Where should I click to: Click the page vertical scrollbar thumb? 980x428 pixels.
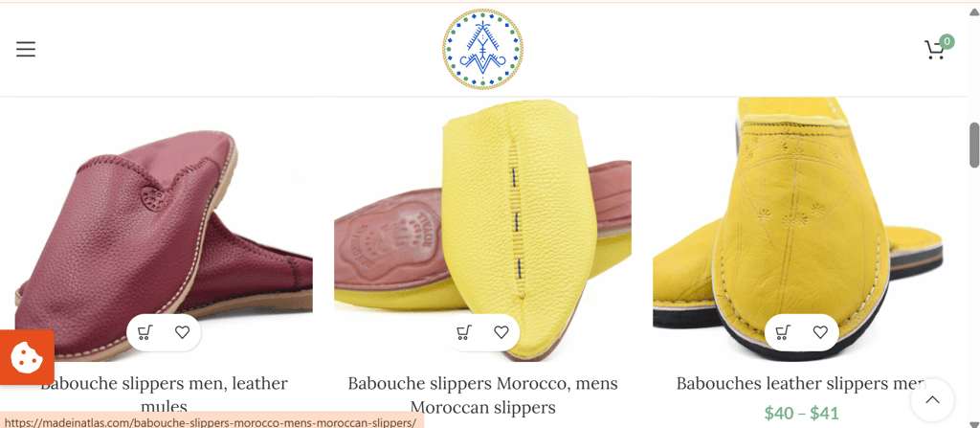[x=973, y=146]
